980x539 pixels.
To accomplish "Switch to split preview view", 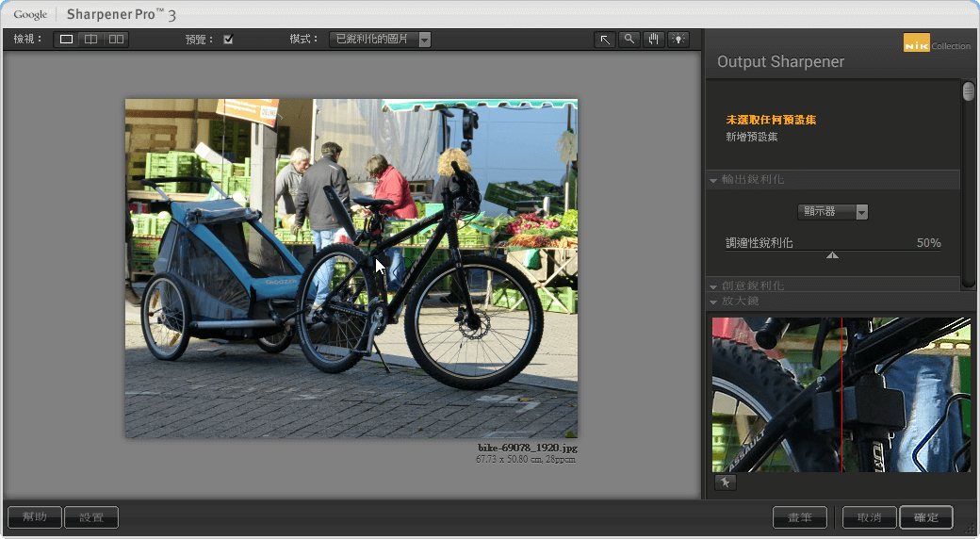I will [x=91, y=40].
